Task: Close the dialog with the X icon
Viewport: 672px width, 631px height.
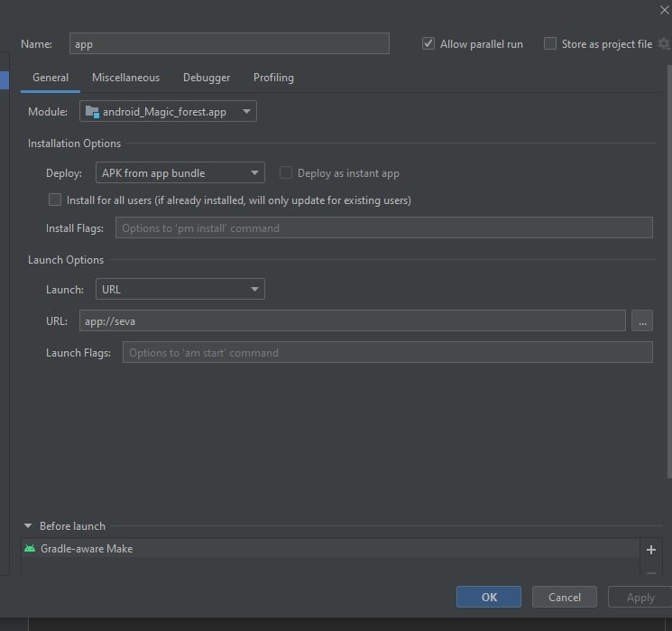Action: click(x=664, y=10)
